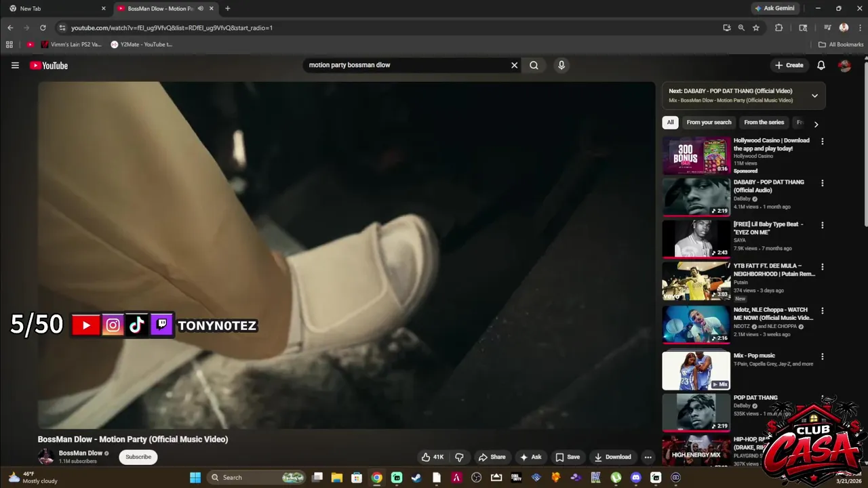
Task: Open the Chrome apps grid icon
Action: point(9,45)
